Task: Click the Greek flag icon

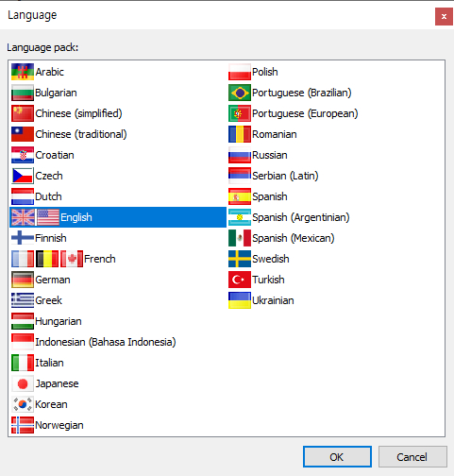Action: coord(23,300)
